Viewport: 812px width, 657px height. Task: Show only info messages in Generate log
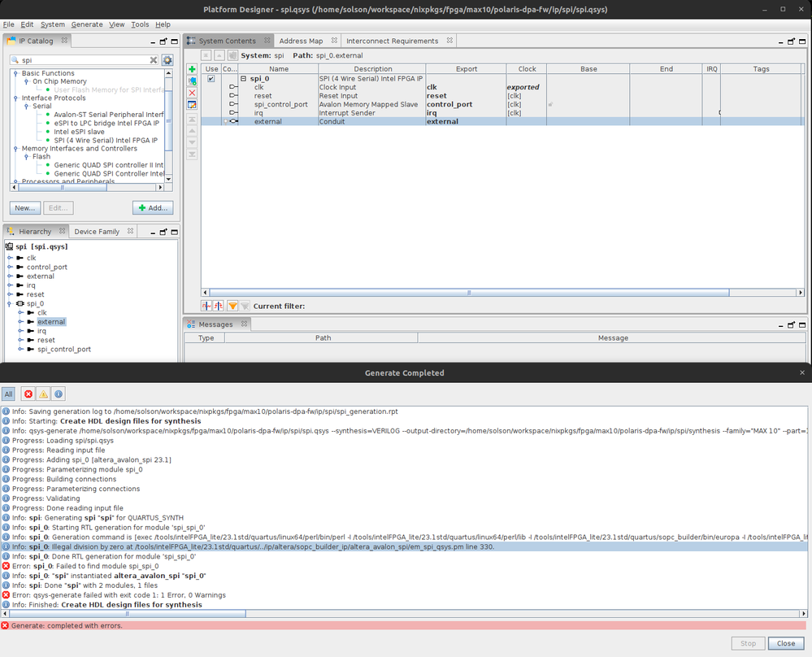tap(59, 394)
